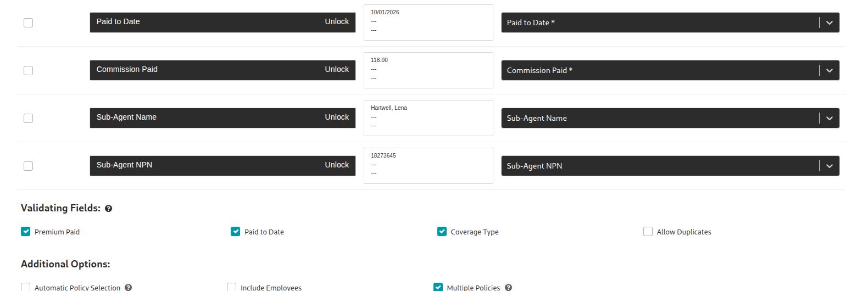Open the Sub-Agent Name mapping dropdown
The width and height of the screenshot is (868, 291).
pyautogui.click(x=670, y=118)
